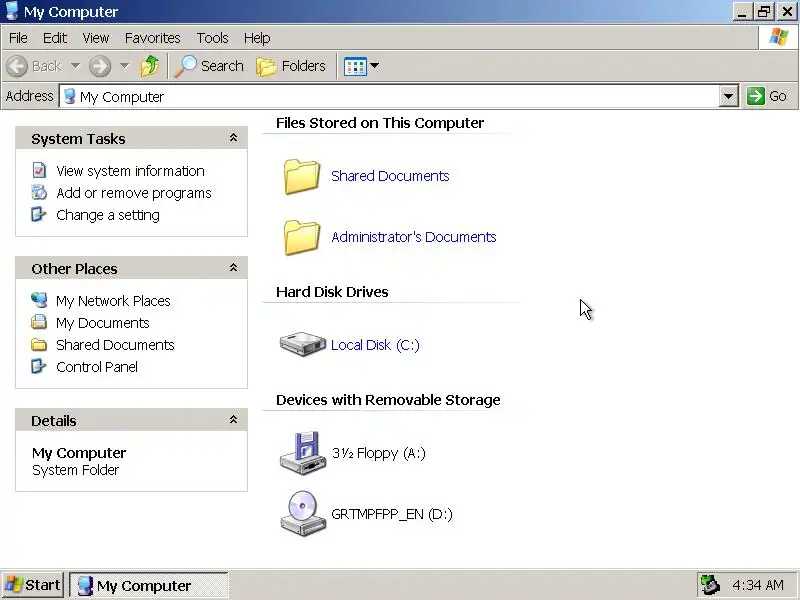Open the Control Panel link
Viewport: 800px width, 600px height.
[x=97, y=367]
